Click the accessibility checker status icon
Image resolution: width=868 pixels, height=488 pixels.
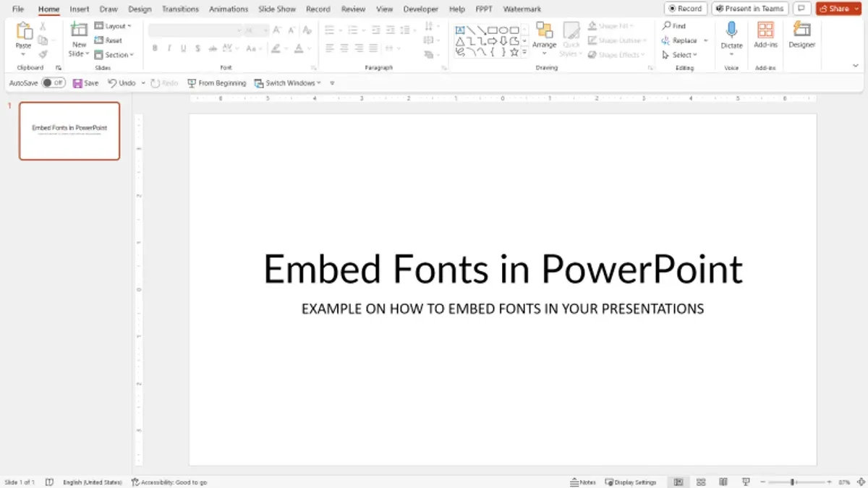135,482
